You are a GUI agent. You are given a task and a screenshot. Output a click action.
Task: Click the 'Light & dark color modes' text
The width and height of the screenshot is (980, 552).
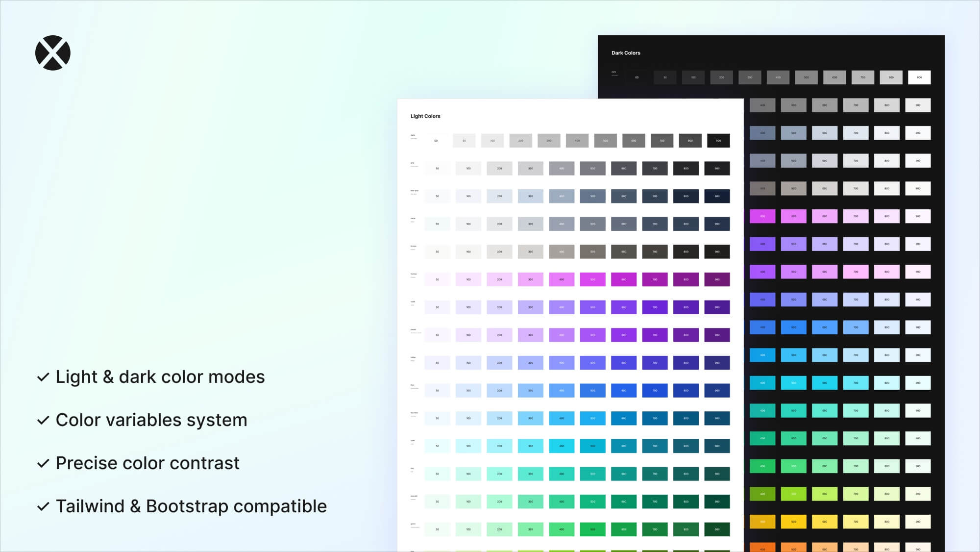pos(160,377)
